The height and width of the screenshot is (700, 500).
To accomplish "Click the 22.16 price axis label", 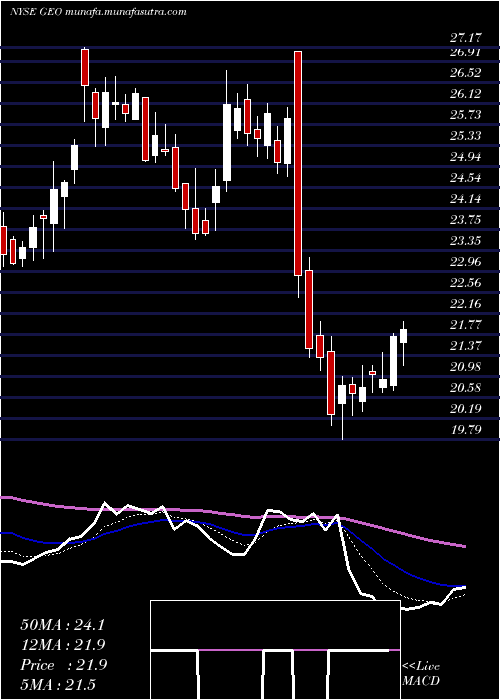I will 465,304.
